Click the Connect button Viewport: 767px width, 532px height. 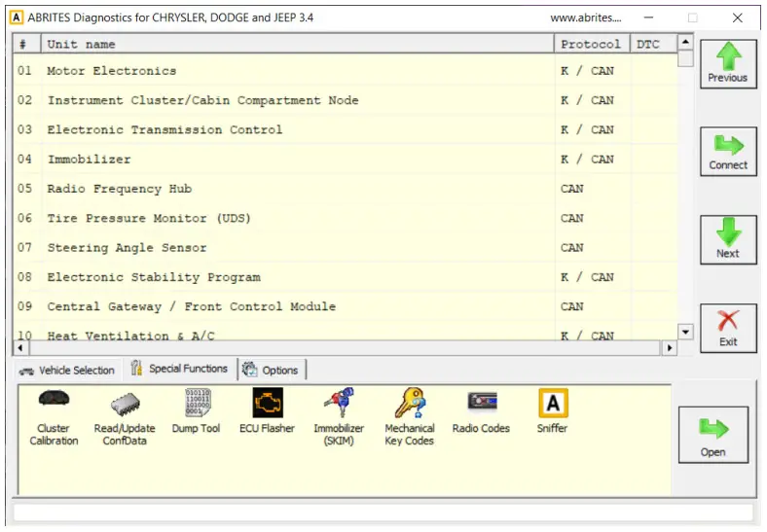coord(728,152)
